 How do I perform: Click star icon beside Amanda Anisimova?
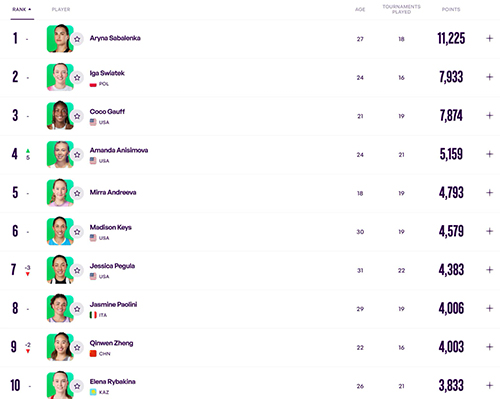coord(77,155)
